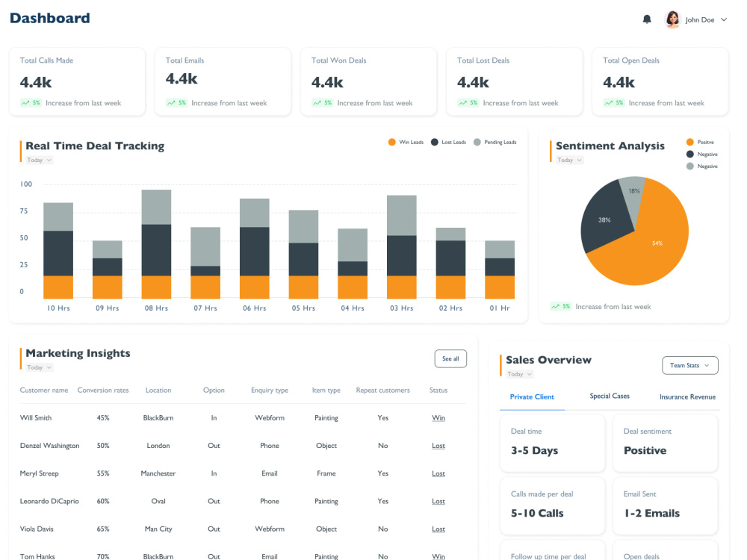Click the Positive orange legend dot in Sentiment Analysis
This screenshot has height=560, width=747.
tap(689, 142)
